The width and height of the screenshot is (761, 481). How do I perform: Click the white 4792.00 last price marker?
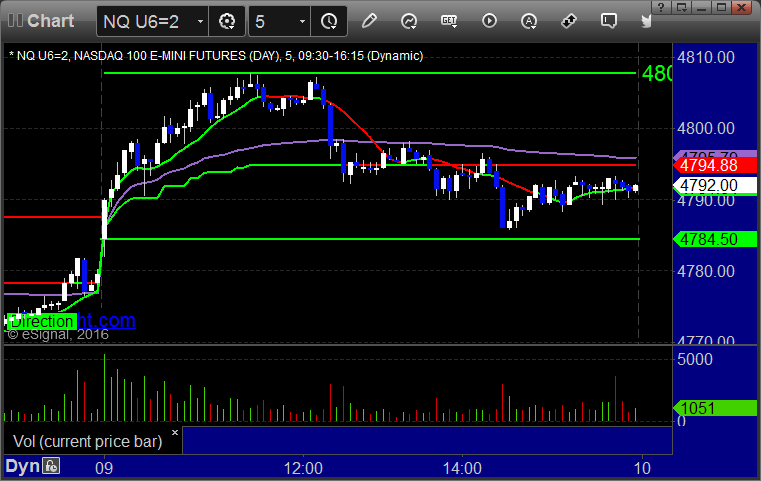pyautogui.click(x=715, y=185)
